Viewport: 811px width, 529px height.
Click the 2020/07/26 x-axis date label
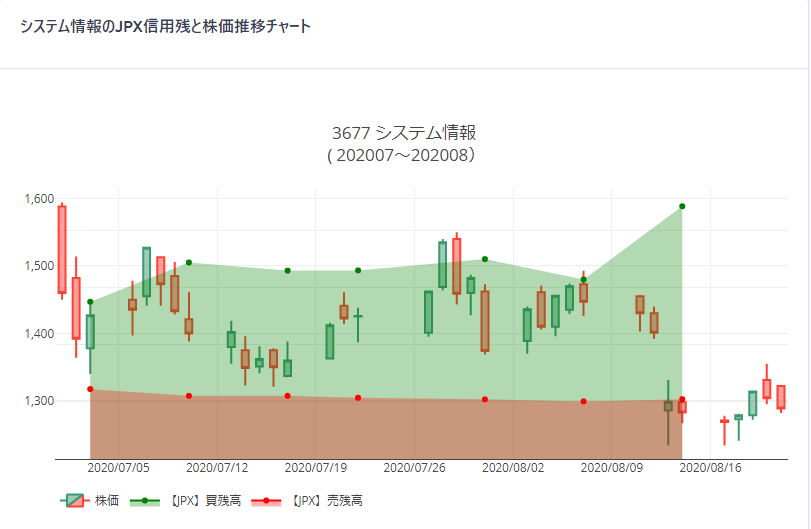pyautogui.click(x=414, y=467)
